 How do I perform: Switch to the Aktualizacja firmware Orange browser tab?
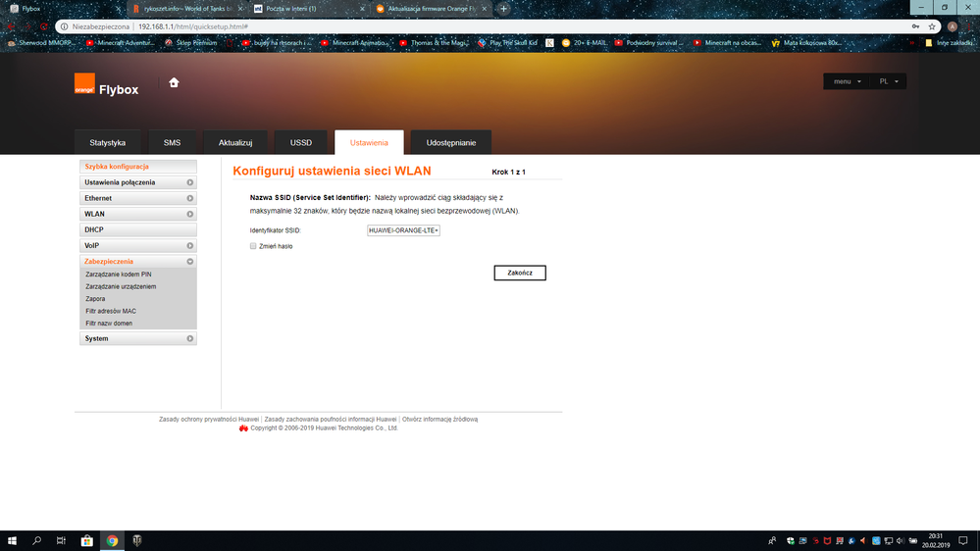(x=431, y=9)
